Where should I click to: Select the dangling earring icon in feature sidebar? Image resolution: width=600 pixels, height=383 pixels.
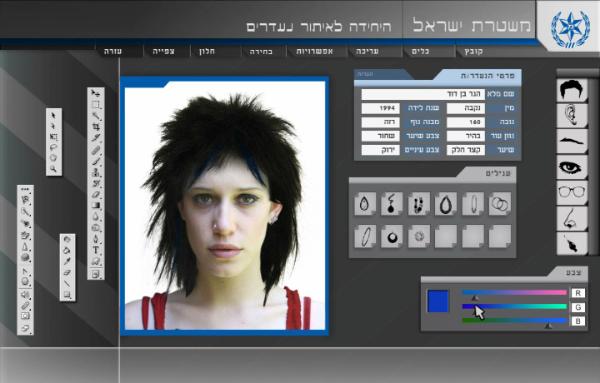[572, 244]
